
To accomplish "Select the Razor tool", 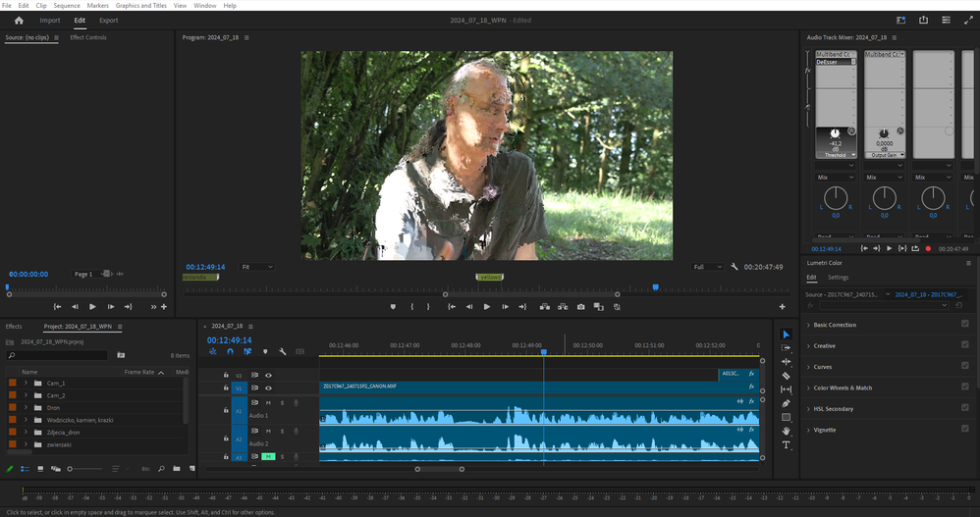I will [x=787, y=376].
